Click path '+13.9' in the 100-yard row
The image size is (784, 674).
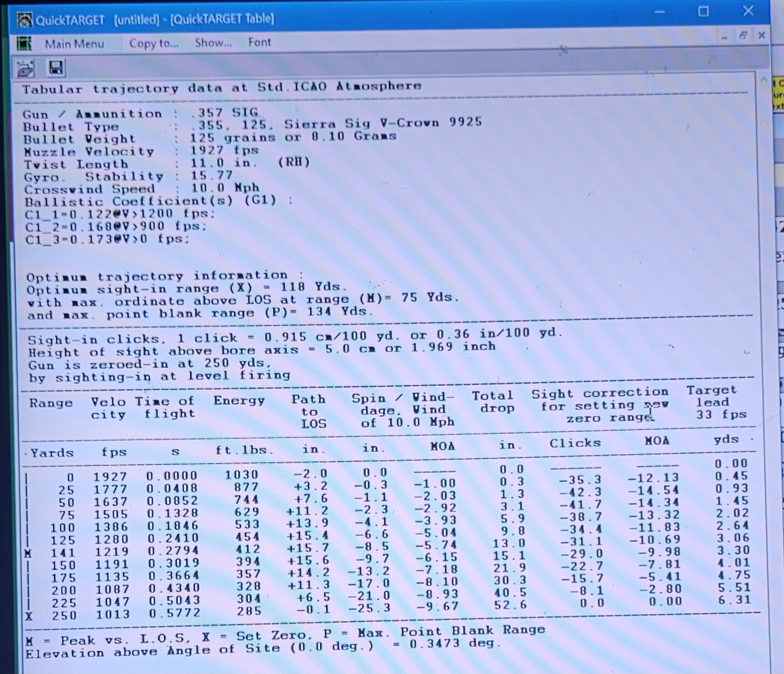307,524
